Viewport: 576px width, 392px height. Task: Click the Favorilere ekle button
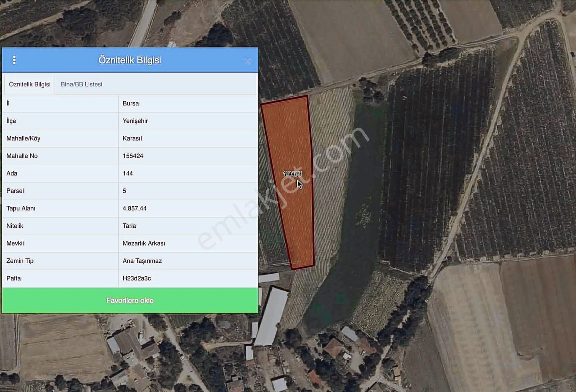coord(130,301)
